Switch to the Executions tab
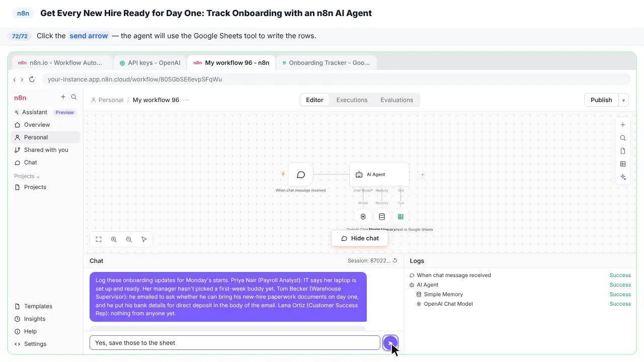The height and width of the screenshot is (362, 644). tap(352, 100)
